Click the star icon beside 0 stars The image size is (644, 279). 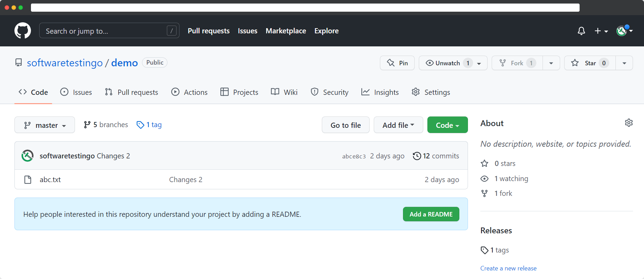coord(484,163)
